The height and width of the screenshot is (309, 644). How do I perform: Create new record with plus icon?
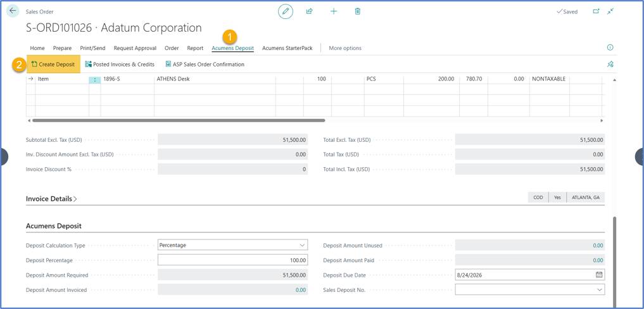[334, 11]
